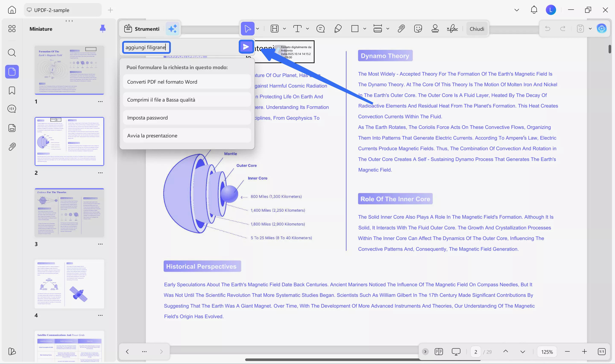Viewport: 615px width, 364px height.
Task: Select the pencil drawing tool
Action: click(x=338, y=29)
